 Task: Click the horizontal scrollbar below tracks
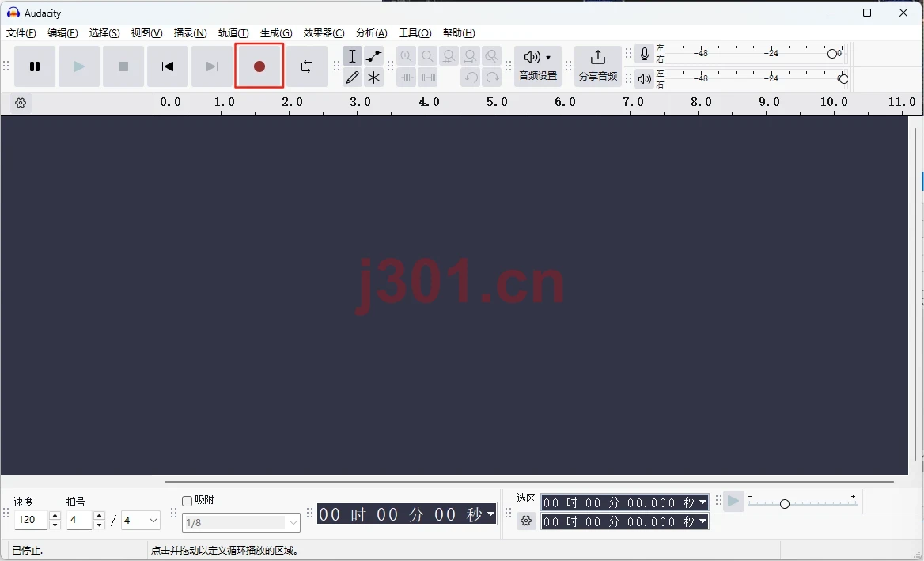click(x=528, y=481)
